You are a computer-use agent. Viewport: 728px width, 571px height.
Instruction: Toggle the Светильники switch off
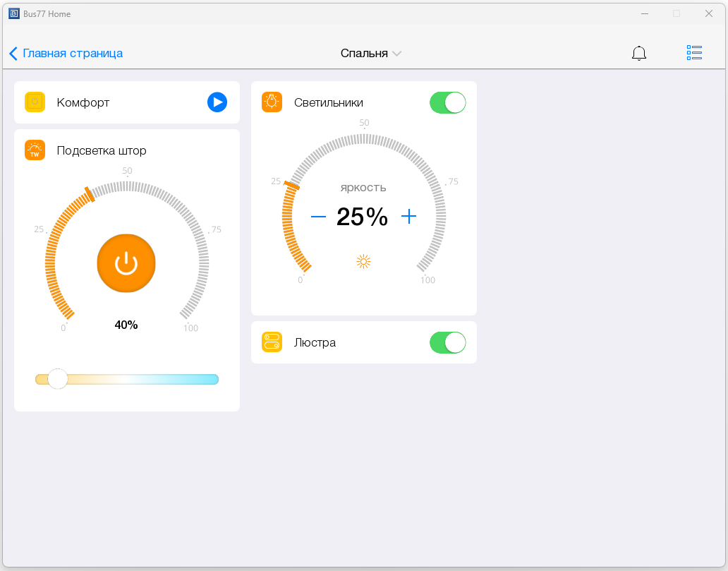(x=447, y=102)
